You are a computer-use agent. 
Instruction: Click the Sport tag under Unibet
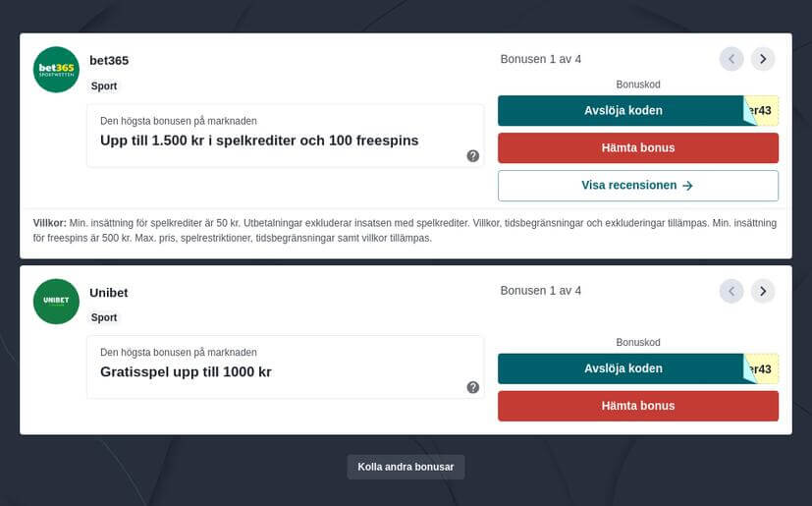(x=104, y=318)
